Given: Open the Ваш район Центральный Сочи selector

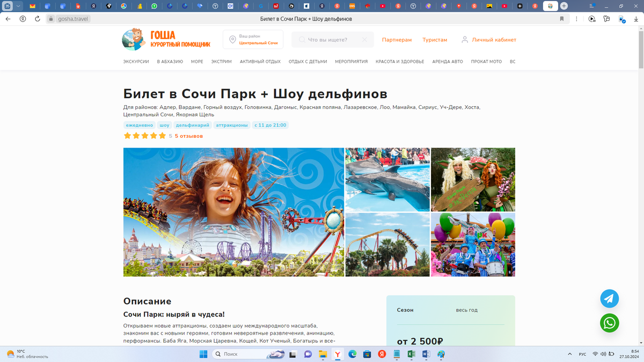Looking at the screenshot, I should 253,40.
